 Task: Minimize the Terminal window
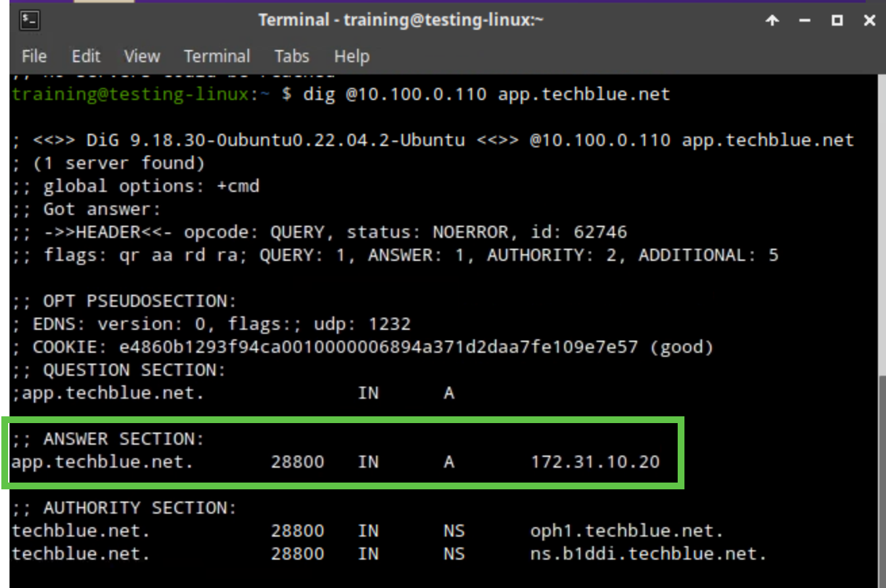[x=804, y=21]
